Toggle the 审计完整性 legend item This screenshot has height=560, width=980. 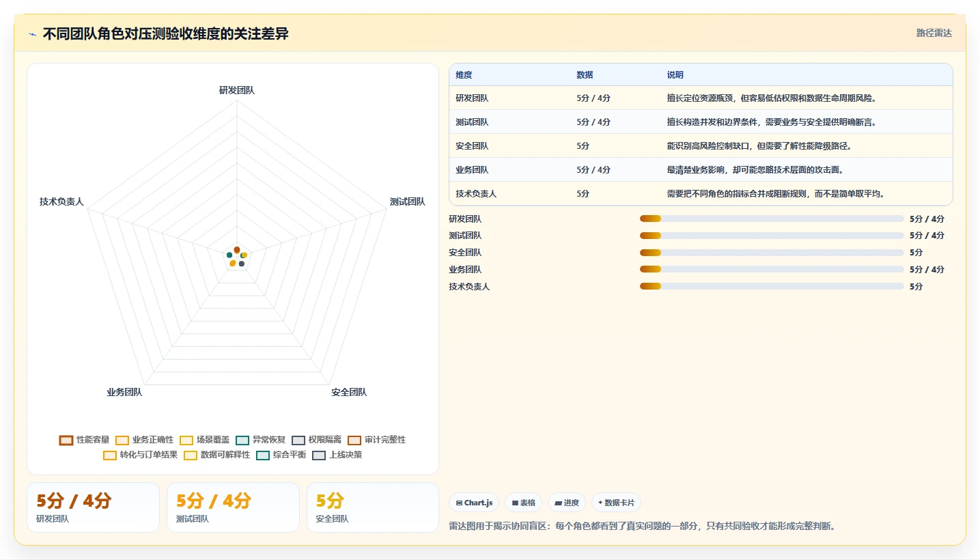[x=377, y=440]
